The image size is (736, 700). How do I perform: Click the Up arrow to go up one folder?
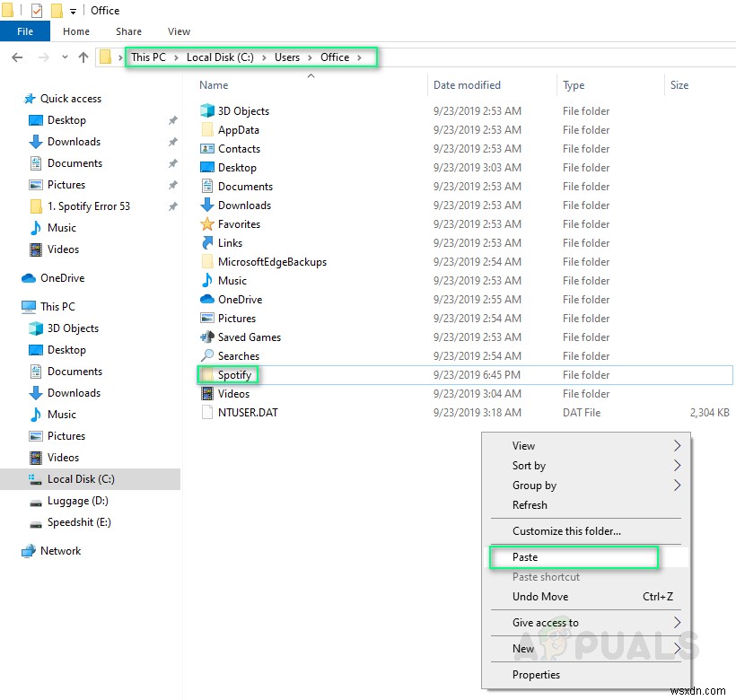tap(83, 57)
